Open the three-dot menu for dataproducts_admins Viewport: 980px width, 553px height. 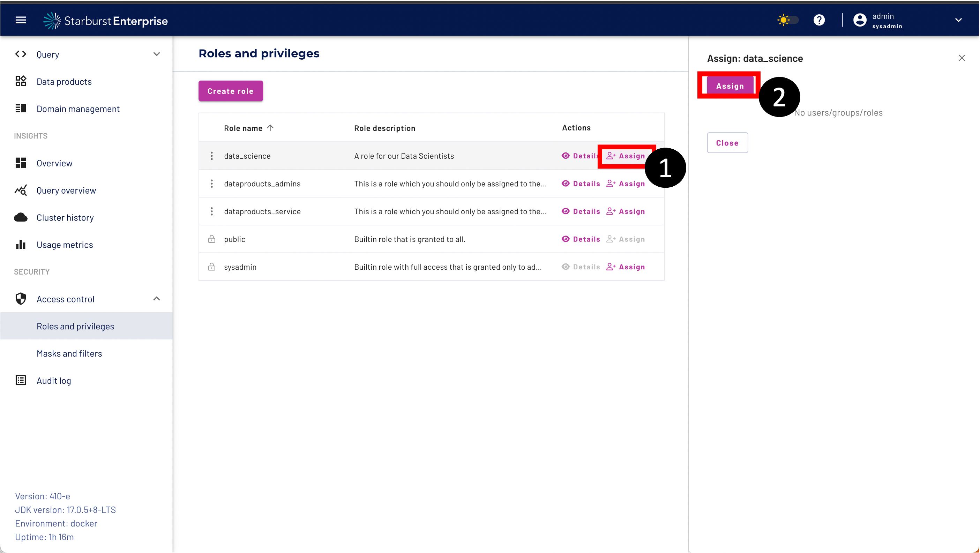click(211, 184)
